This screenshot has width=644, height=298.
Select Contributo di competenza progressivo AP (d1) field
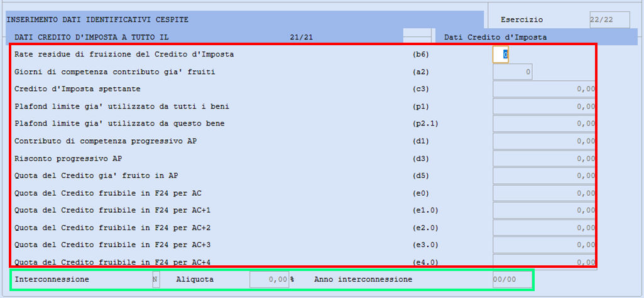tap(544, 141)
